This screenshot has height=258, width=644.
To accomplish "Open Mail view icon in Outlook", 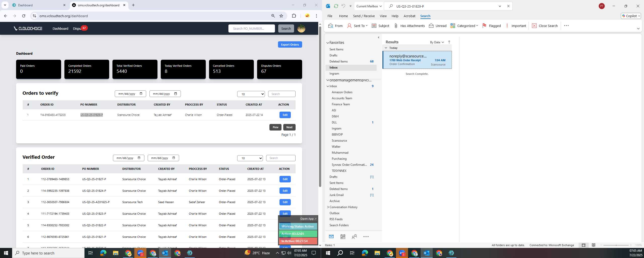I will (331, 237).
